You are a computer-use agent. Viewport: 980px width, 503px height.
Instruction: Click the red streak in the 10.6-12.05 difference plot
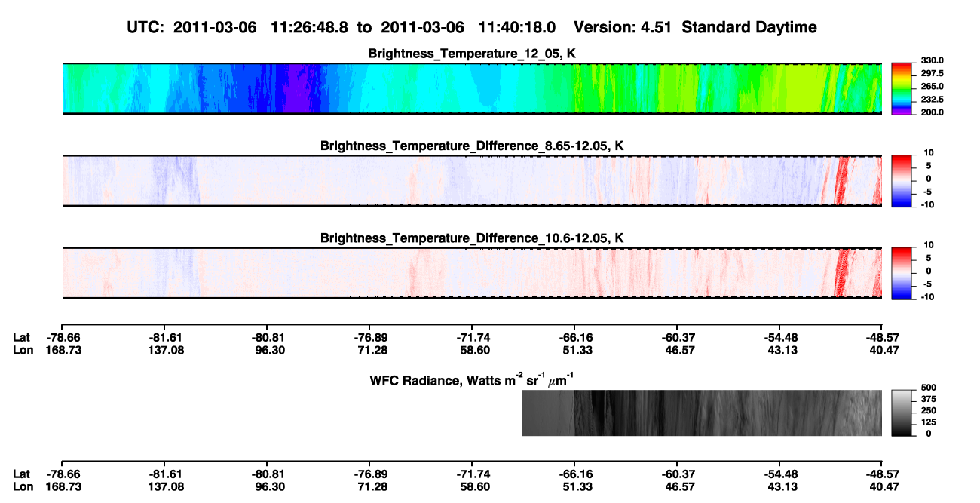(x=844, y=273)
